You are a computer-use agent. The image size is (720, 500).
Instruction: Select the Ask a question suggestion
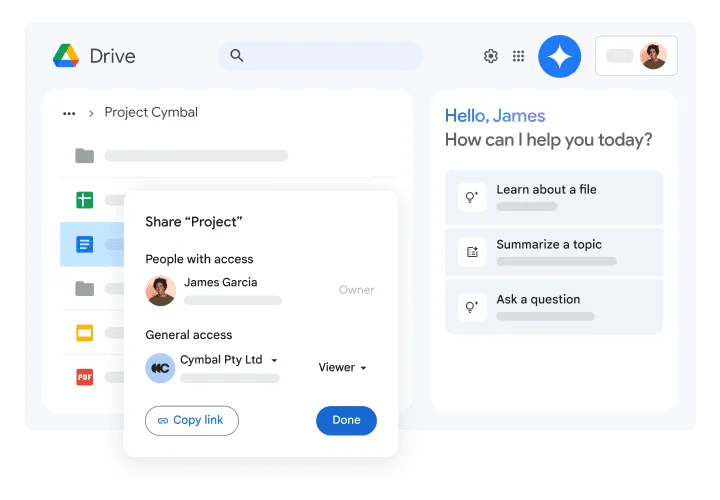coord(554,307)
